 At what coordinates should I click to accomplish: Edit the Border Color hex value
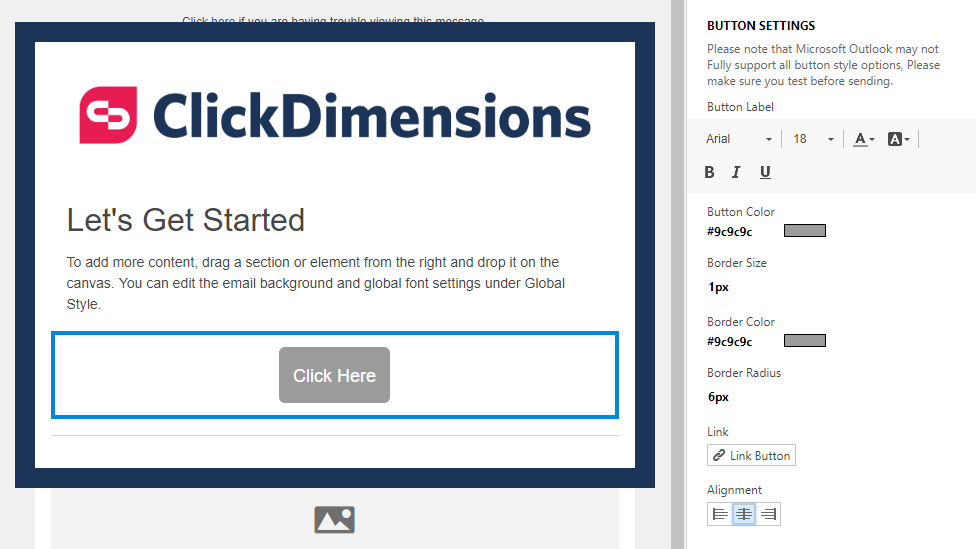[x=730, y=342]
